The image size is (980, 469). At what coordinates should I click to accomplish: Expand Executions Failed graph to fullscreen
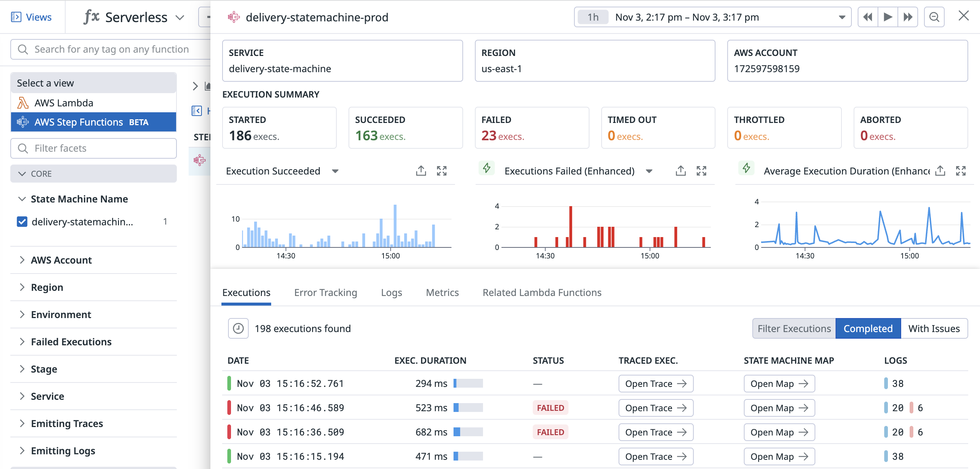coord(701,171)
